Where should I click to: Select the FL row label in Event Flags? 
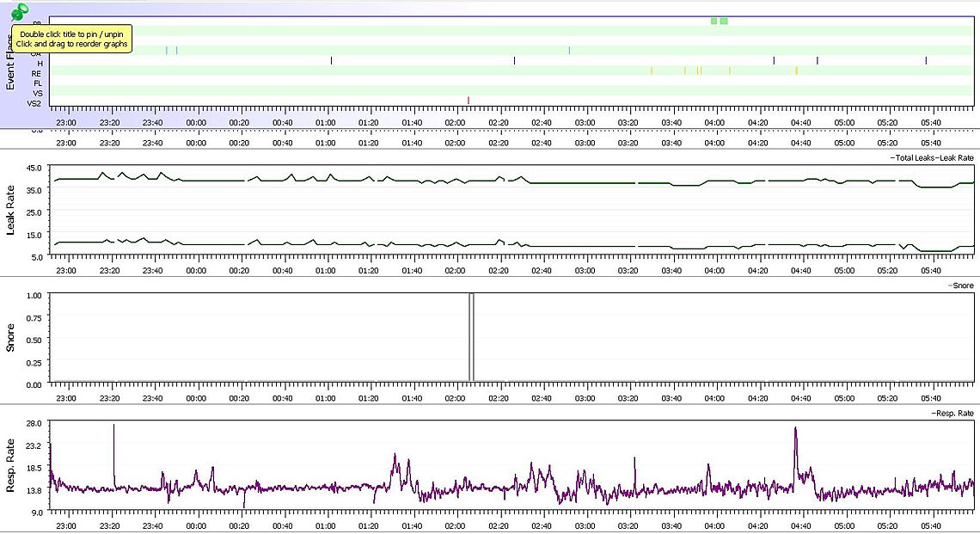[x=37, y=83]
